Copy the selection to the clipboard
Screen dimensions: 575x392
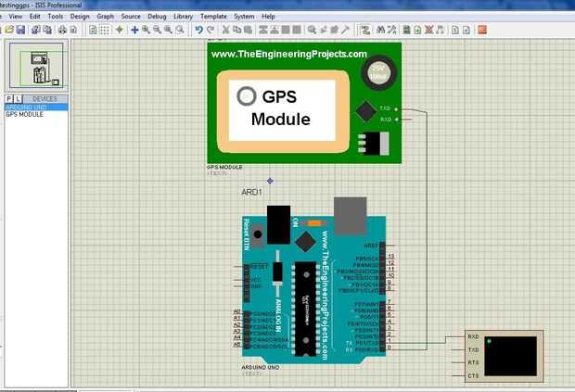(x=237, y=30)
